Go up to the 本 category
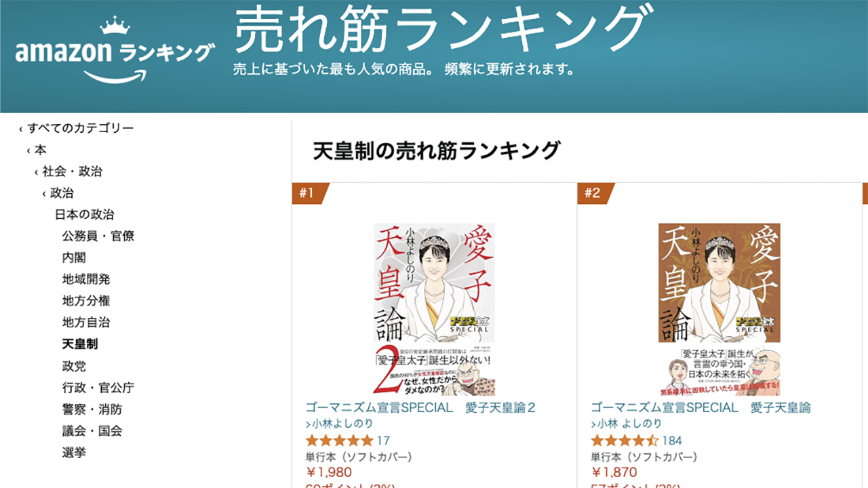The height and width of the screenshot is (488, 868). point(40,150)
